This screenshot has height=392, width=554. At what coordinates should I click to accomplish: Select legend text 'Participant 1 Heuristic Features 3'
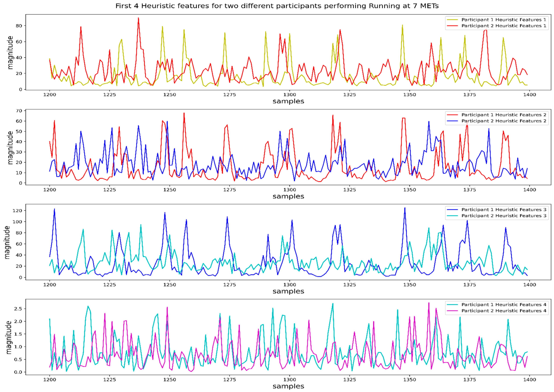point(504,210)
